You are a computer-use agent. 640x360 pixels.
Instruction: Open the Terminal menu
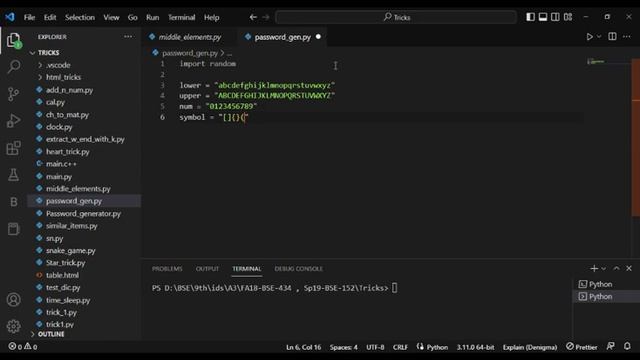coord(181,17)
